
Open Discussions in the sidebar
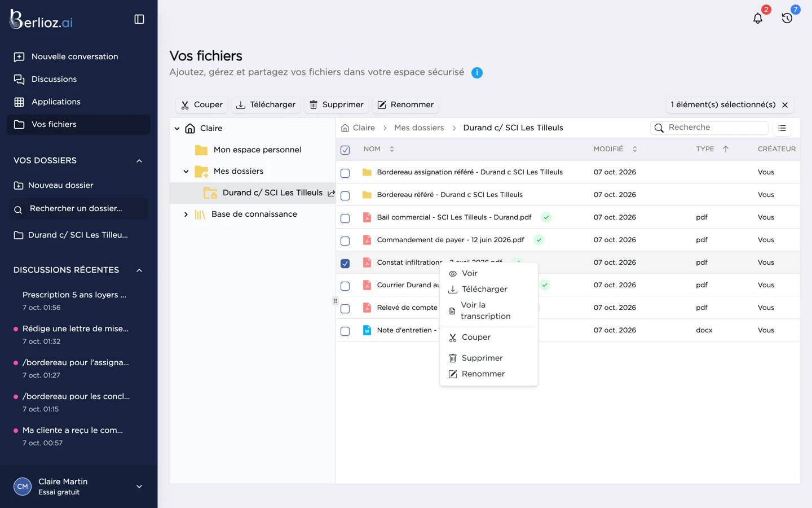(x=78, y=79)
